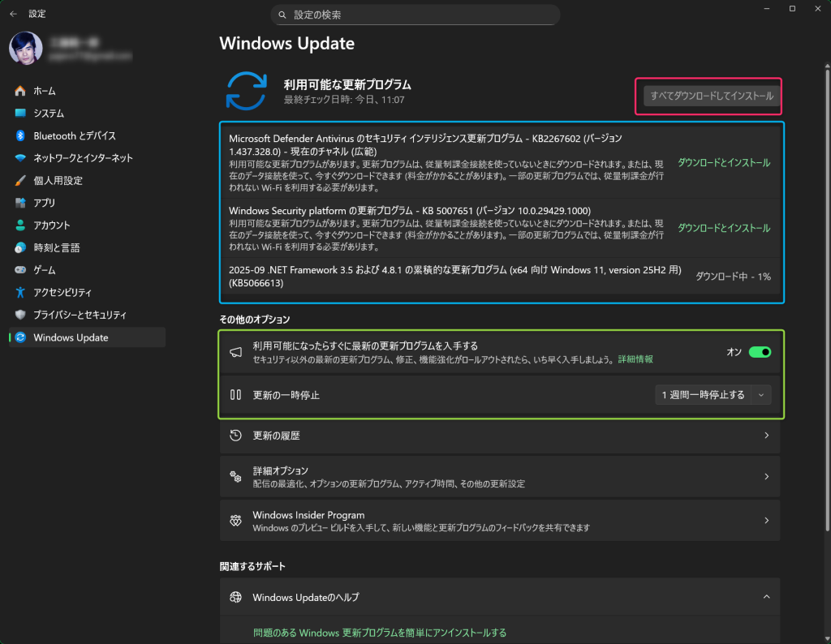Open System settings via monitor icon
Screen dimensions: 831x644
tap(20, 114)
